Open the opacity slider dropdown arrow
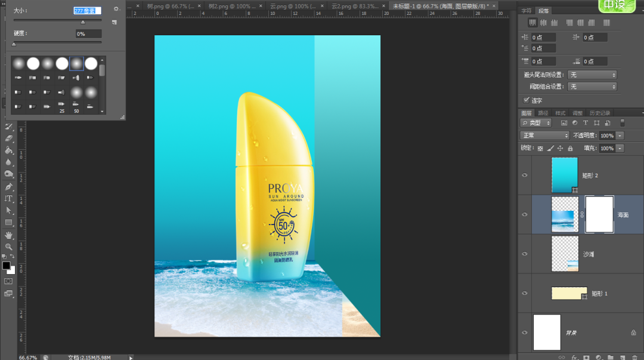The width and height of the screenshot is (644, 360). tap(620, 136)
